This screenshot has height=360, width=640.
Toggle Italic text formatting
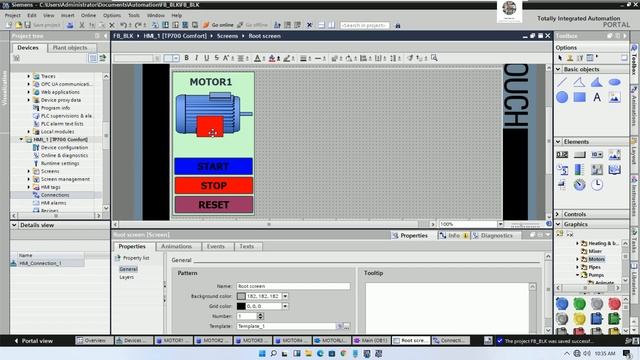coord(196,58)
